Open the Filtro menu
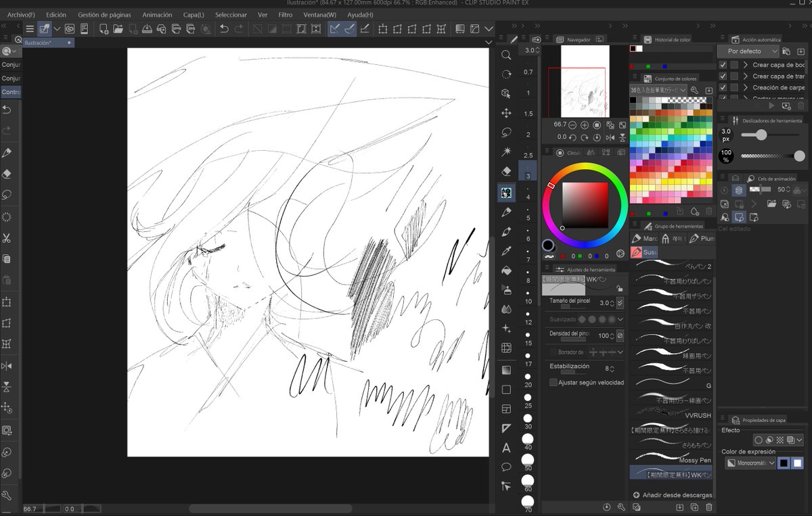Image resolution: width=812 pixels, height=516 pixels. click(x=286, y=14)
